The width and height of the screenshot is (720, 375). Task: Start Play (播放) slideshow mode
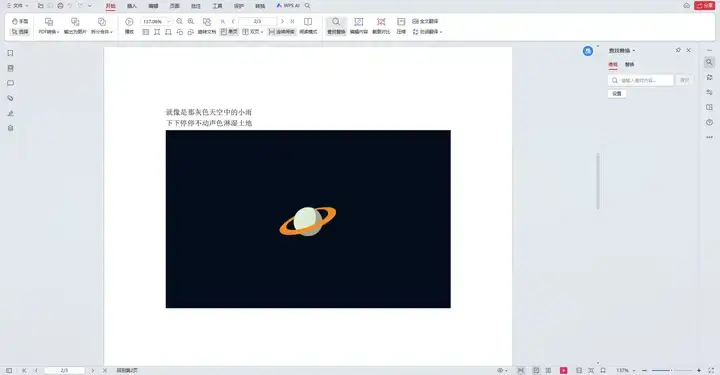pyautogui.click(x=129, y=26)
